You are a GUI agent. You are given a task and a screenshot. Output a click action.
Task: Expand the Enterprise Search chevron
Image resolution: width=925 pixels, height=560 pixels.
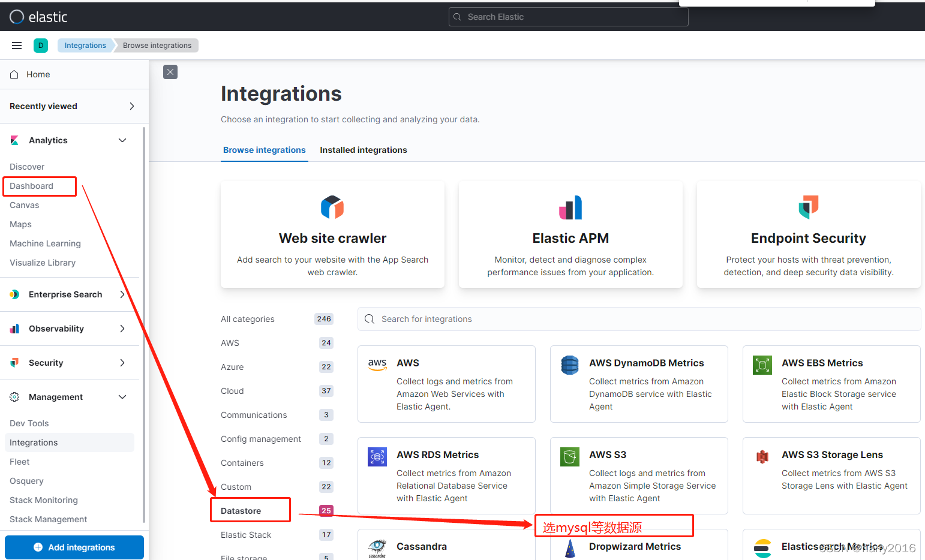[122, 294]
